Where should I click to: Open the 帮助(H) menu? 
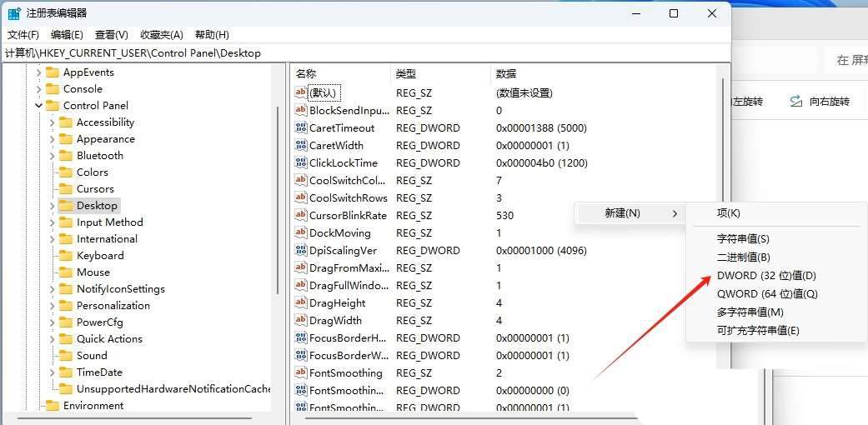(212, 35)
